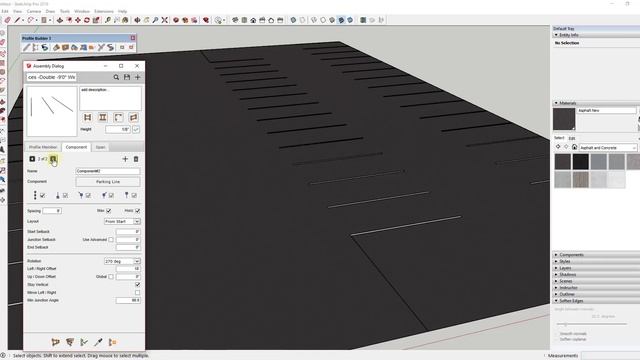Click the first Profile Builder toolbar pencil icon

pos(27,48)
